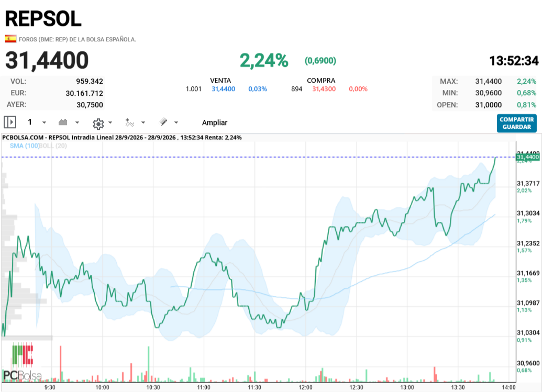Click the SMA (100) indicator label

25,145
